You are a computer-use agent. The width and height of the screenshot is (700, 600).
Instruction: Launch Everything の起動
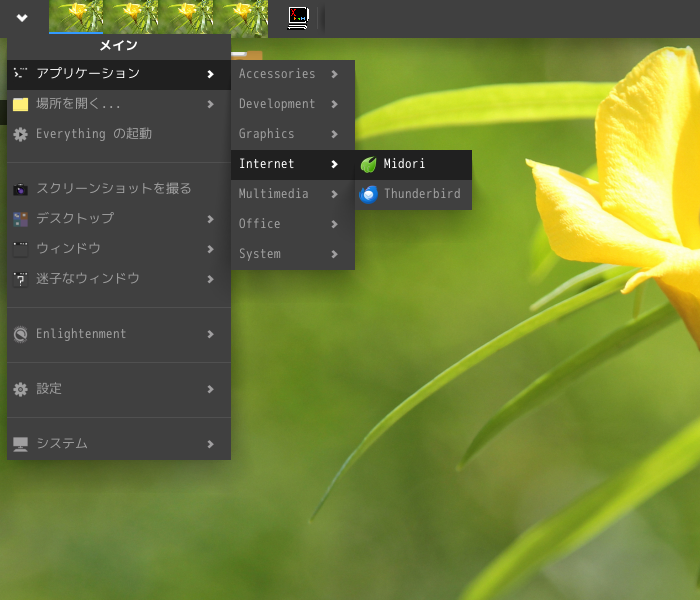click(x=119, y=134)
